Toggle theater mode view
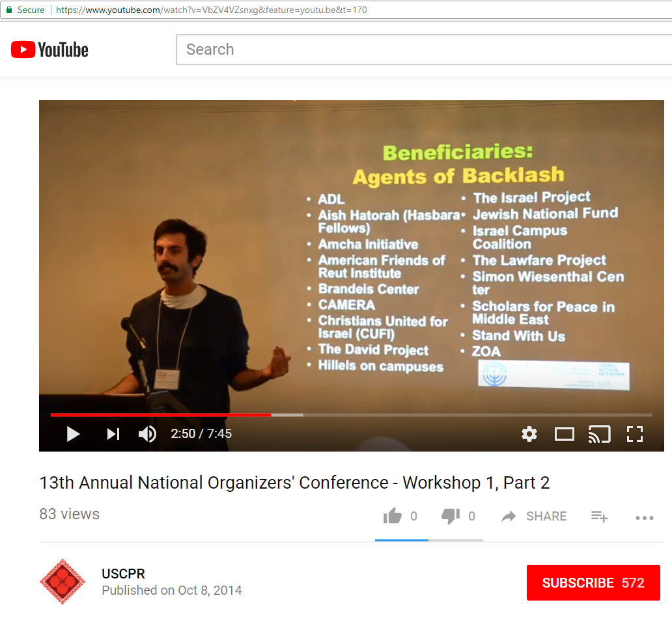Image resolution: width=672 pixels, height=624 pixels. tap(565, 434)
